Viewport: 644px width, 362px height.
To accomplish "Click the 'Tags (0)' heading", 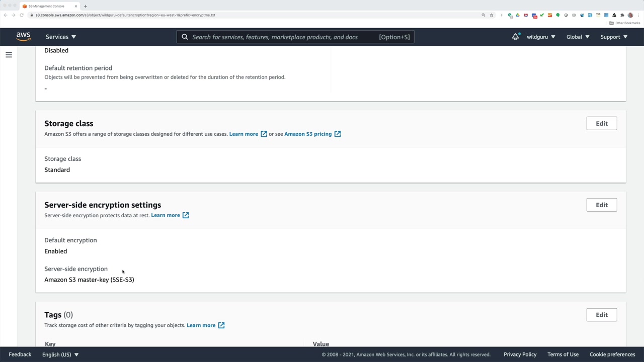I will coord(58,315).
